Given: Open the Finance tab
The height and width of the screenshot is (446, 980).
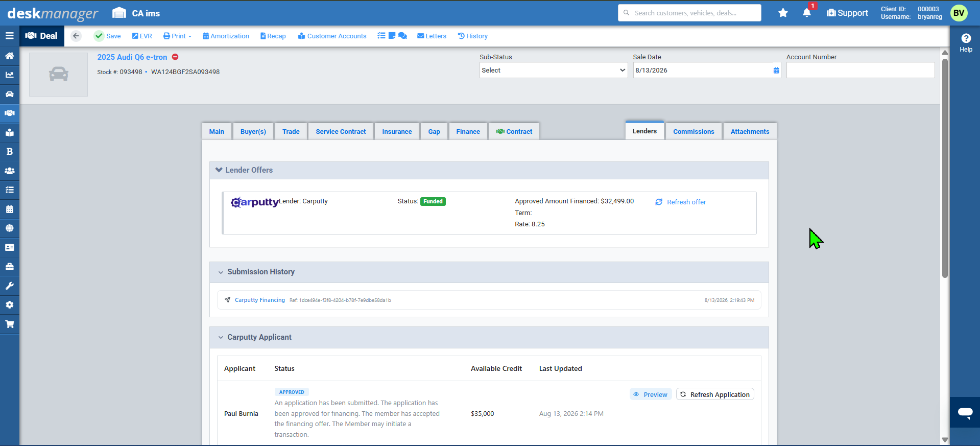Looking at the screenshot, I should click(468, 131).
